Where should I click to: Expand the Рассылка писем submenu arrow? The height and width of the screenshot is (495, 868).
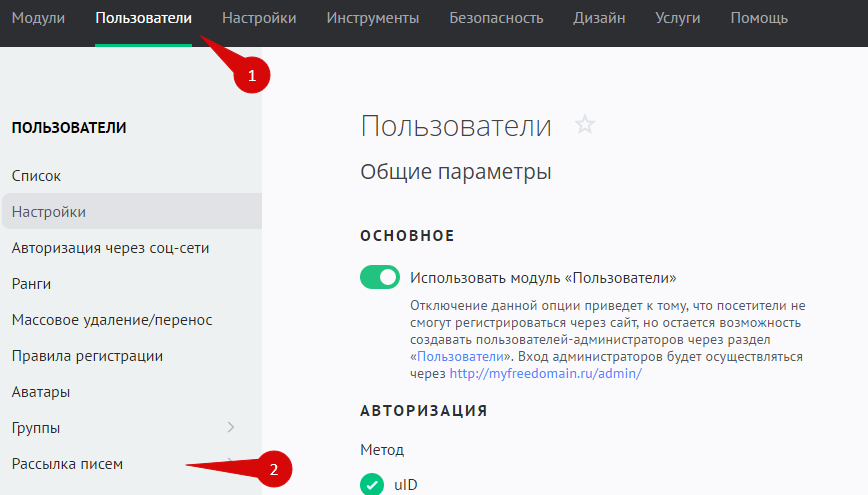[x=231, y=462]
